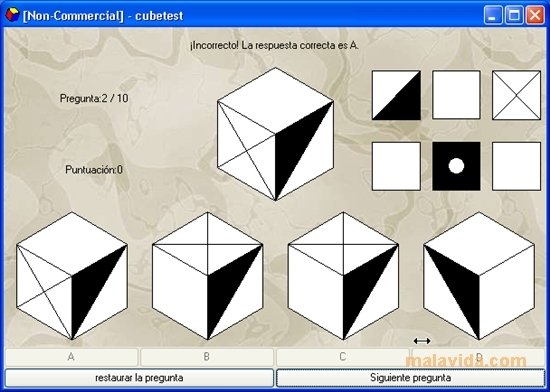
Task: Minimize the cubetest window
Action: 493,15
